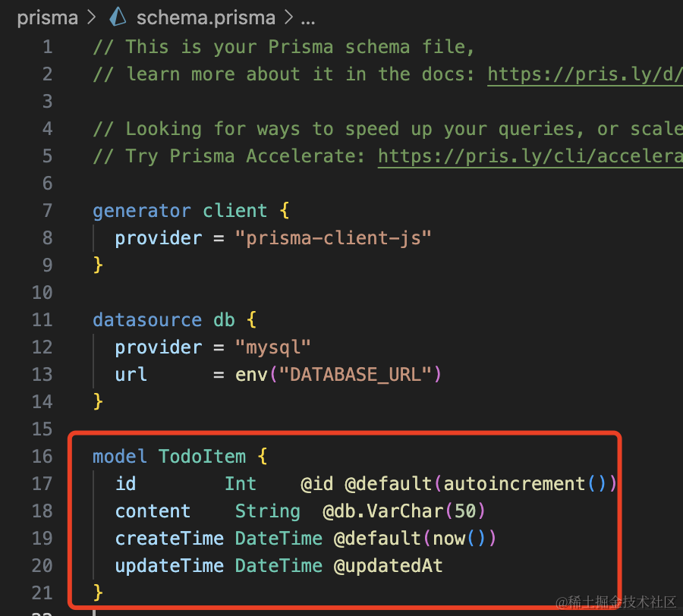
Task: Click the TodoItem model name
Action: (x=202, y=456)
